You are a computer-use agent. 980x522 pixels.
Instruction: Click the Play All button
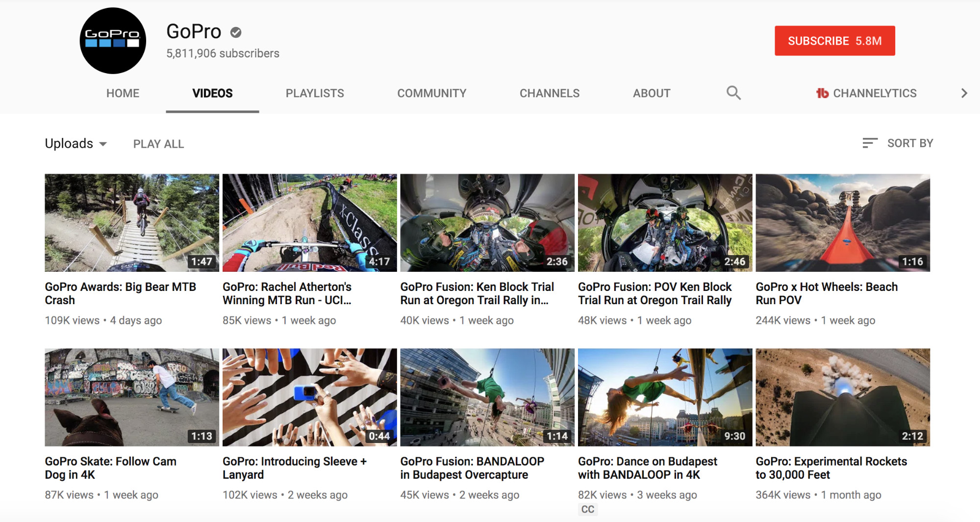158,144
